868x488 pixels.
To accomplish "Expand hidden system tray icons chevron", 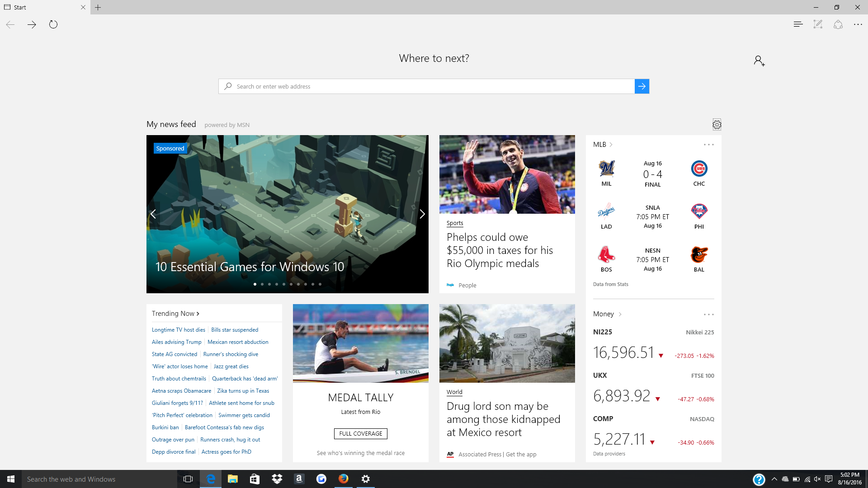I will click(774, 479).
